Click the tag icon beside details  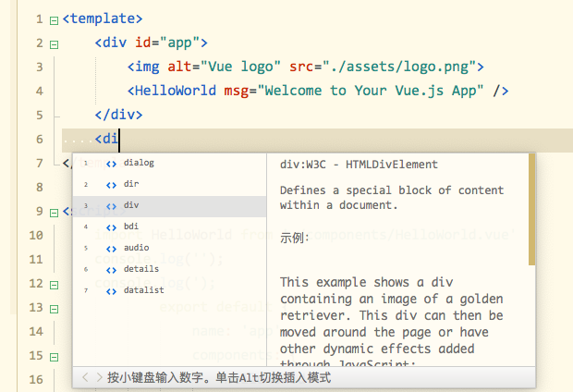[111, 269]
